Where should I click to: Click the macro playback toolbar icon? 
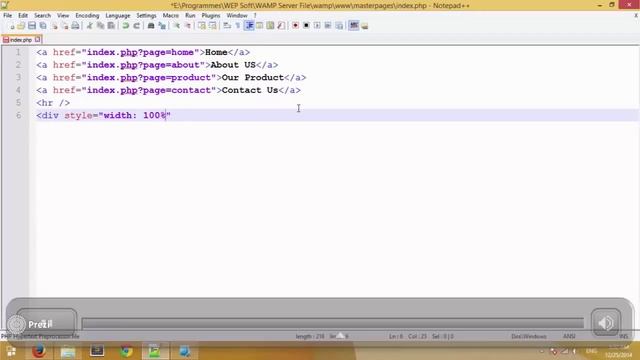coord(317,26)
